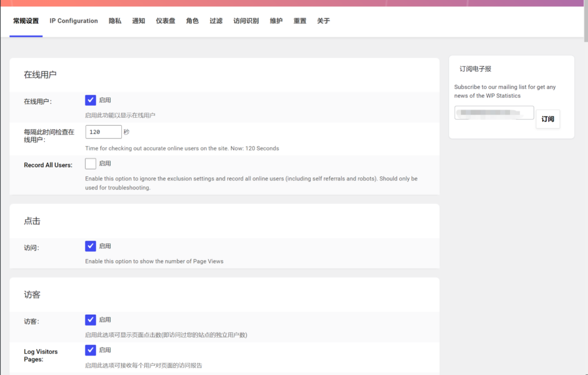Click the 订阅 newsletter subscribe button
Image resolution: width=588 pixels, height=375 pixels.
pos(547,119)
